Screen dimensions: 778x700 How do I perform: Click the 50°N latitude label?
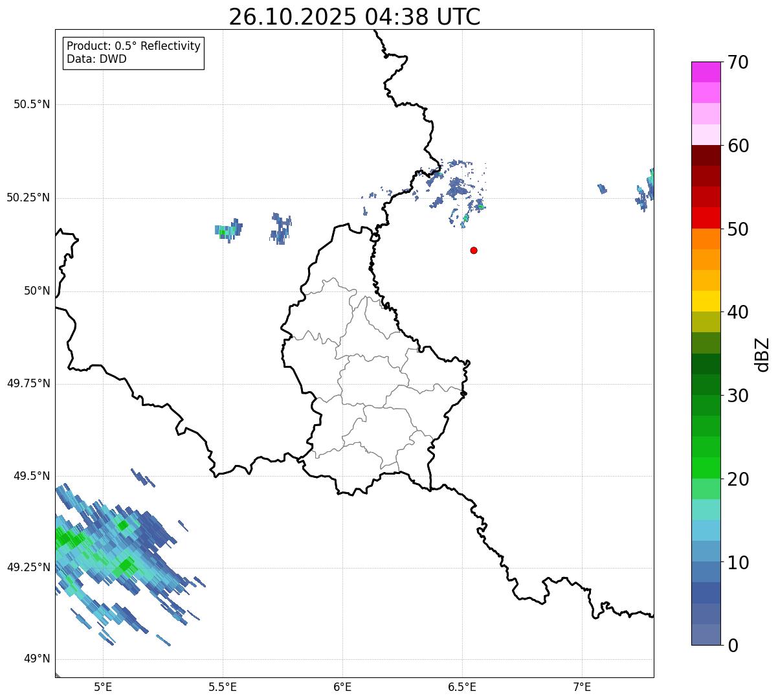pyautogui.click(x=37, y=291)
